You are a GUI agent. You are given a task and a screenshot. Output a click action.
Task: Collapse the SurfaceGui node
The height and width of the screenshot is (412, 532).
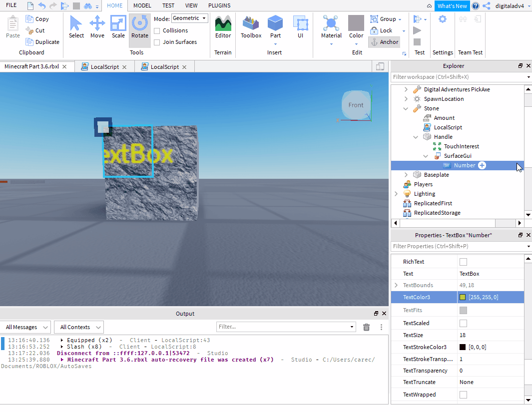(x=426, y=156)
